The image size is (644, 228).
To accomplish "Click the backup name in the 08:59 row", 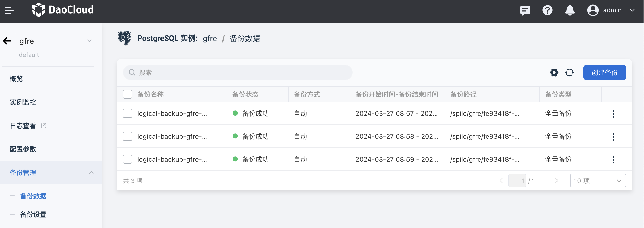I will [172, 159].
